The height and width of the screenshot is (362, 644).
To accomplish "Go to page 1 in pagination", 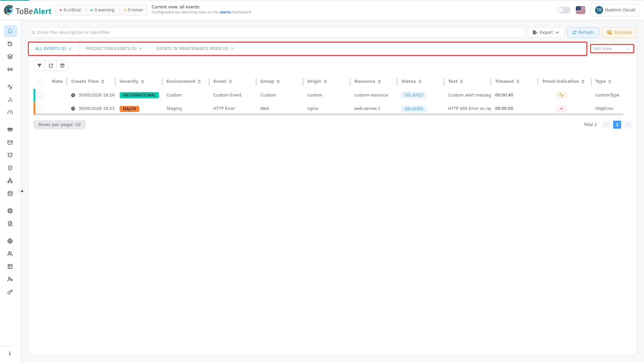I will [617, 125].
